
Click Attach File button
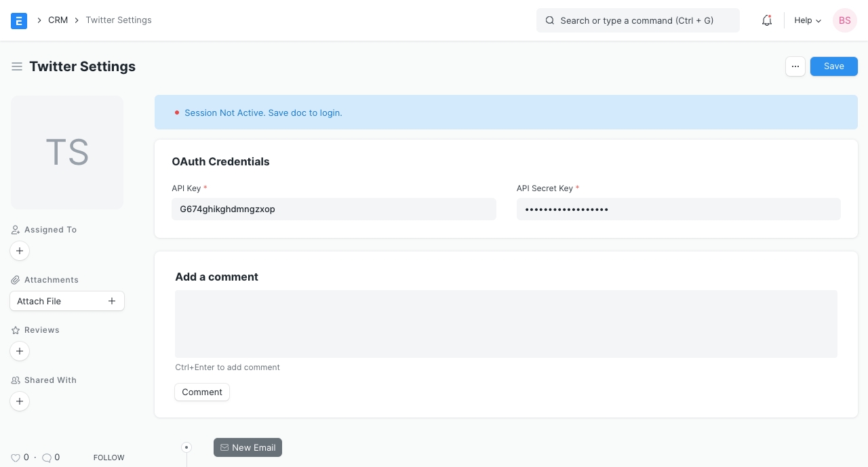[x=66, y=301]
